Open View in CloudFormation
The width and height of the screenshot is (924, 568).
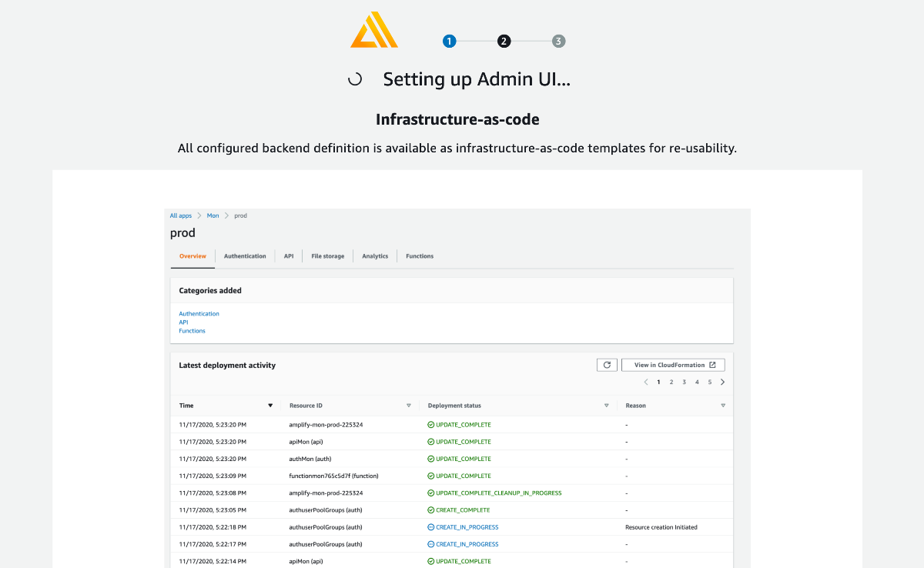673,365
